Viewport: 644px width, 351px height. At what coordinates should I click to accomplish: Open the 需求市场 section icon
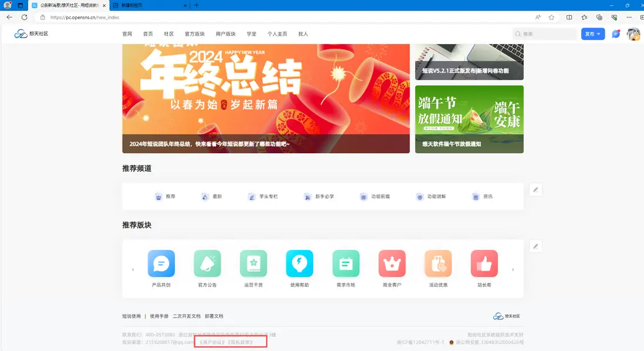(x=345, y=264)
